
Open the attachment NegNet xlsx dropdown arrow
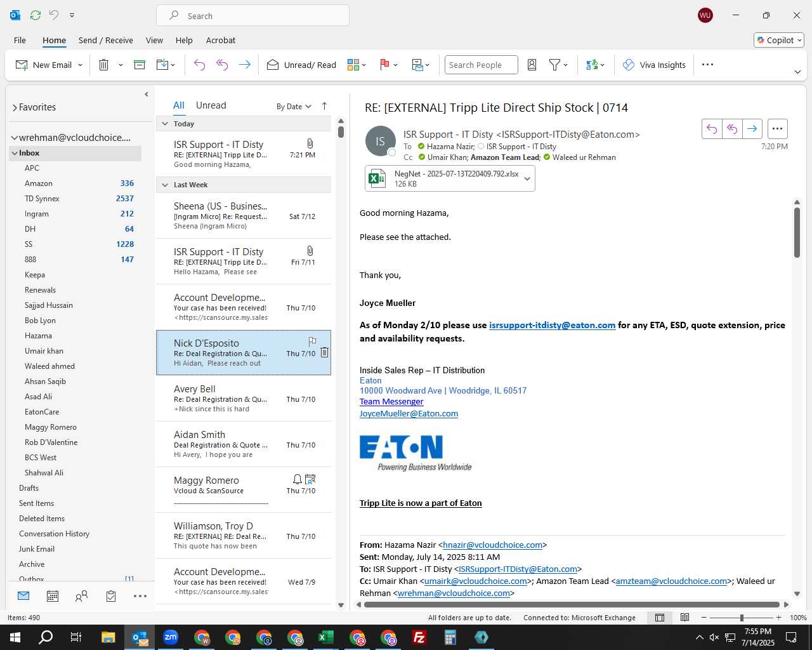tap(527, 178)
